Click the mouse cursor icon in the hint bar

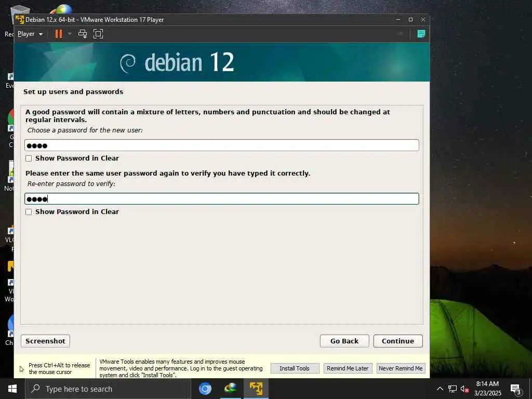[22, 369]
